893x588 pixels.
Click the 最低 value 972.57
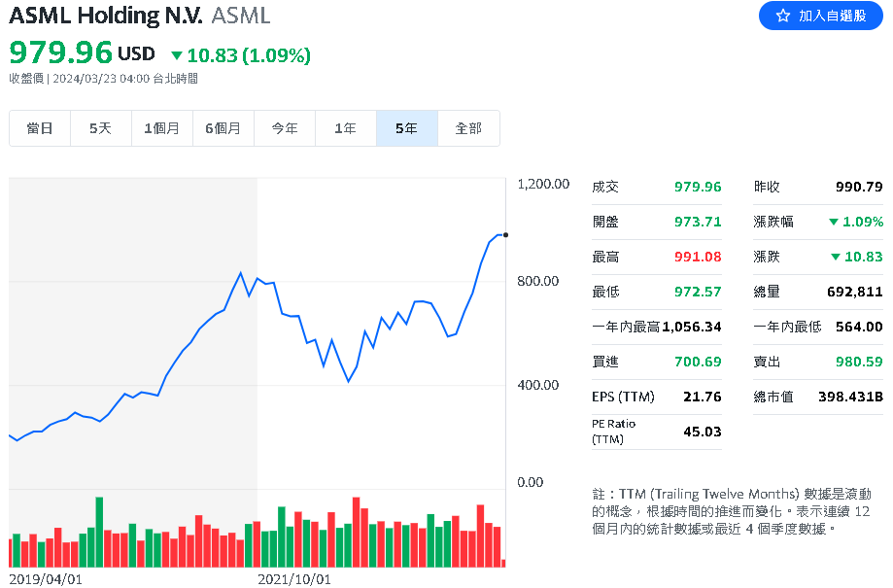tap(698, 292)
